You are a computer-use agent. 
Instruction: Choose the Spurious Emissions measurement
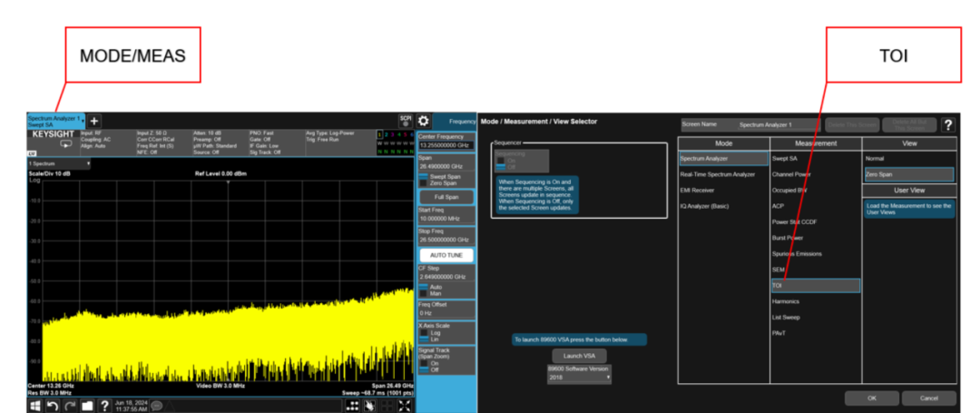point(816,253)
